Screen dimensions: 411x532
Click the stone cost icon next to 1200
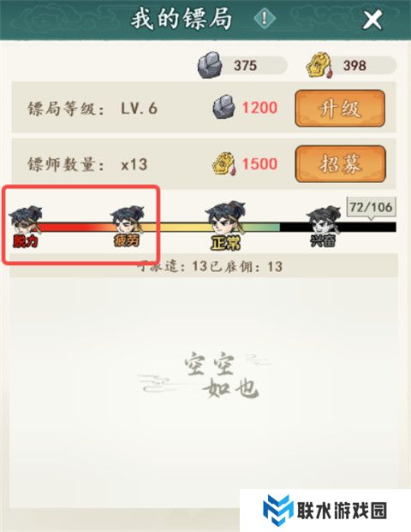point(223,107)
